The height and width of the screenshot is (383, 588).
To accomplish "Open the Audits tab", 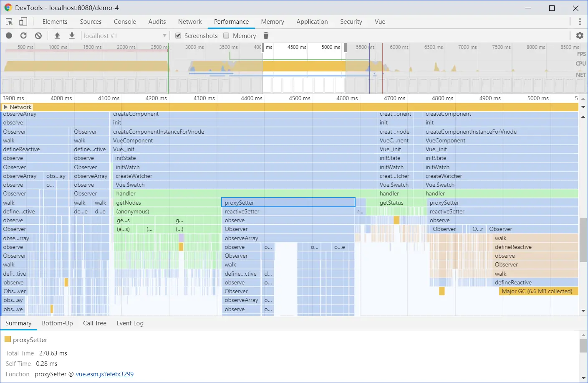I will coord(157,22).
